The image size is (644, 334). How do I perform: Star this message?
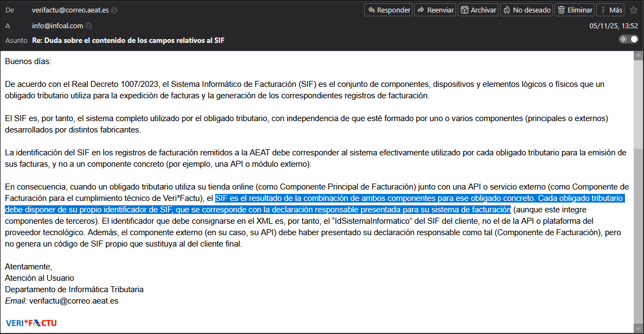(x=633, y=10)
